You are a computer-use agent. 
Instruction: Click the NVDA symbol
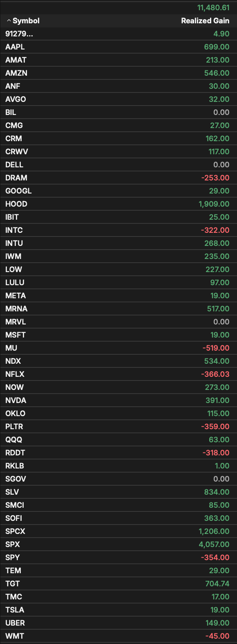pos(16,401)
